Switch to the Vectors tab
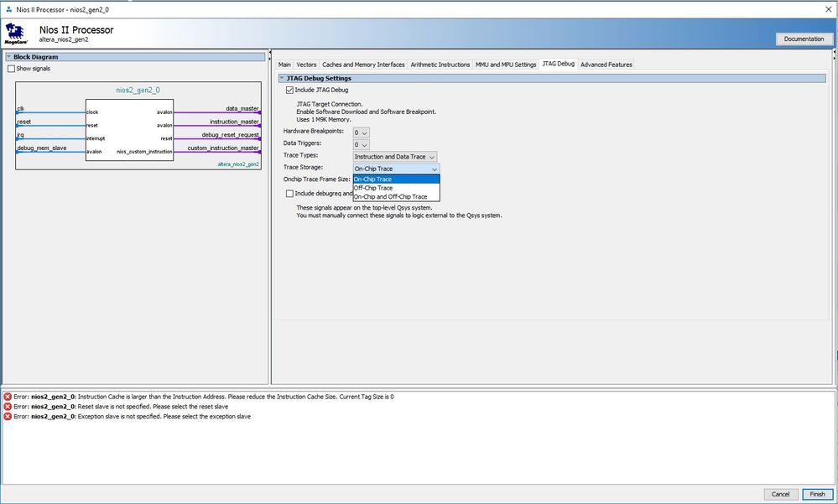The height and width of the screenshot is (504, 838). pos(306,65)
